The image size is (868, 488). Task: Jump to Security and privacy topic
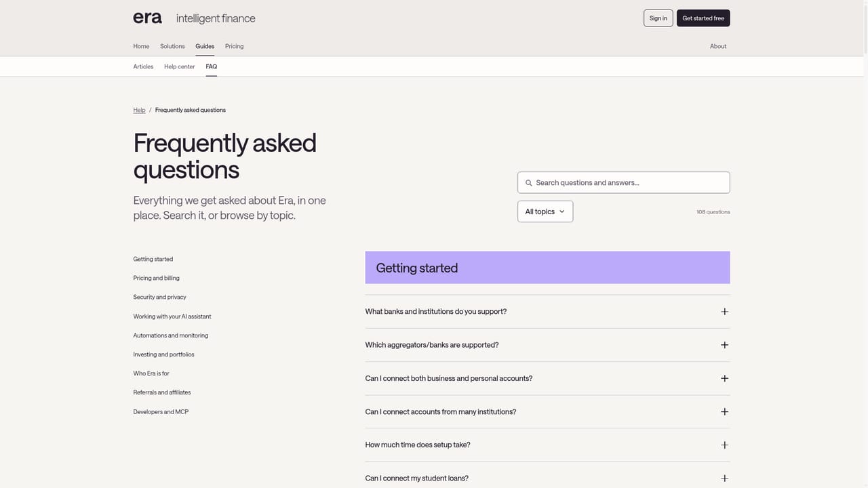coord(160,297)
